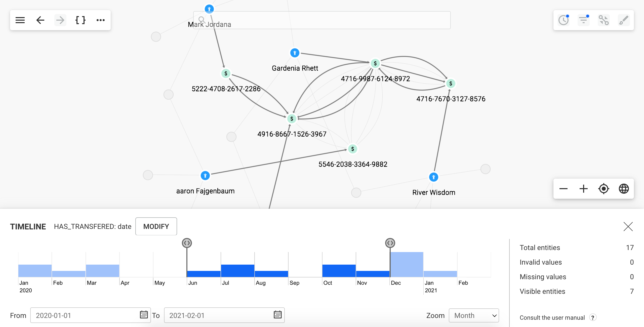Open the more options ellipsis menu
The width and height of the screenshot is (644, 327).
pyautogui.click(x=101, y=20)
